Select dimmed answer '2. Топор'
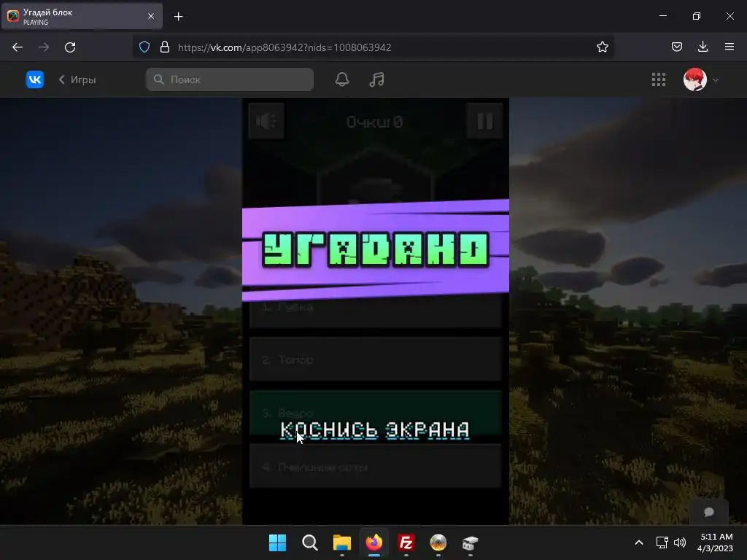Viewport: 747px width, 560px height. click(x=376, y=359)
